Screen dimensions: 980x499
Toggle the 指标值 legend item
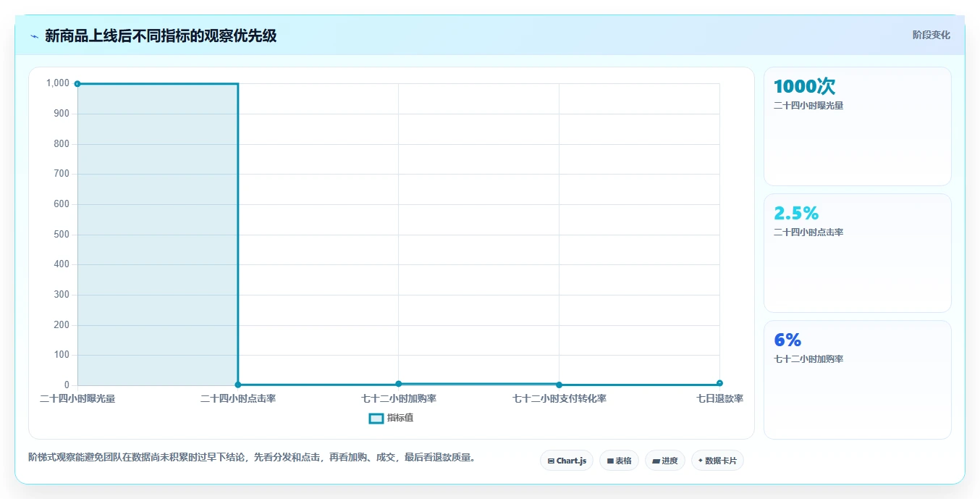pyautogui.click(x=392, y=418)
